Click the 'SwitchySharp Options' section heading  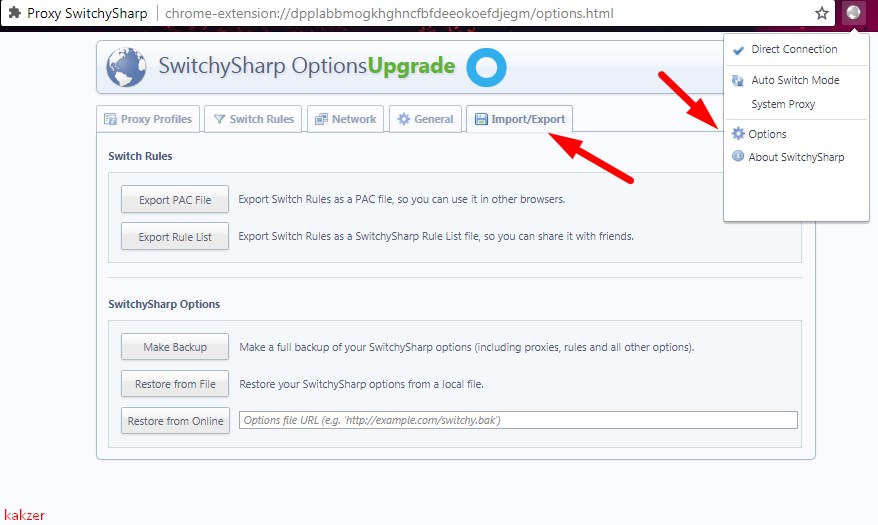164,304
